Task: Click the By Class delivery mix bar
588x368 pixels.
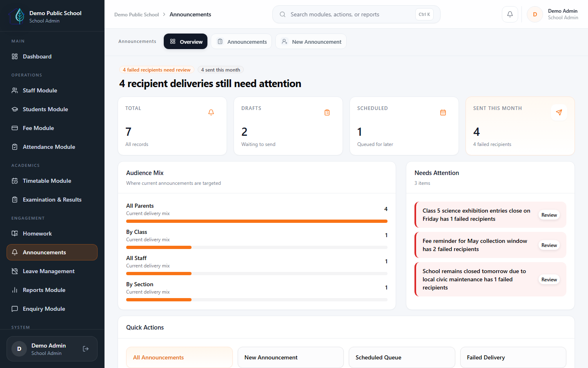Action: click(x=257, y=247)
